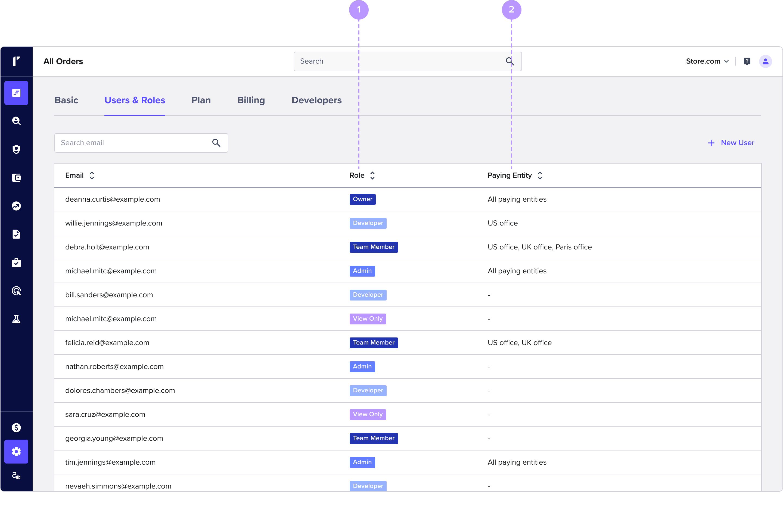Click the Owner role badge for deanna.curtis

[x=362, y=199]
